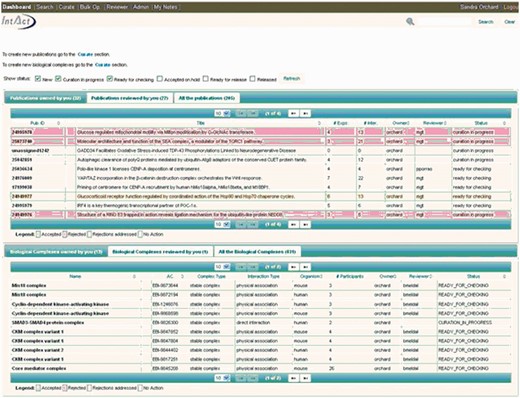Sort complexes by Organism column arrow
Viewport: 520px width, 398px height.
coord(321,277)
